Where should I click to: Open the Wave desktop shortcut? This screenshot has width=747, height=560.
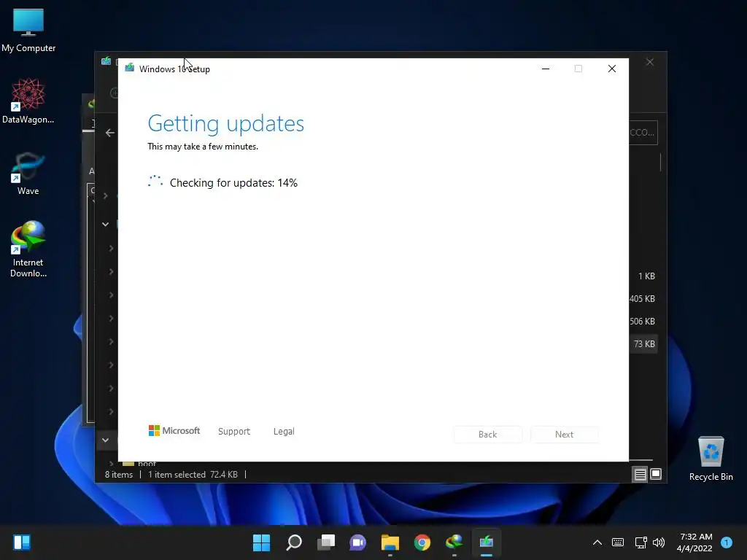(x=28, y=174)
